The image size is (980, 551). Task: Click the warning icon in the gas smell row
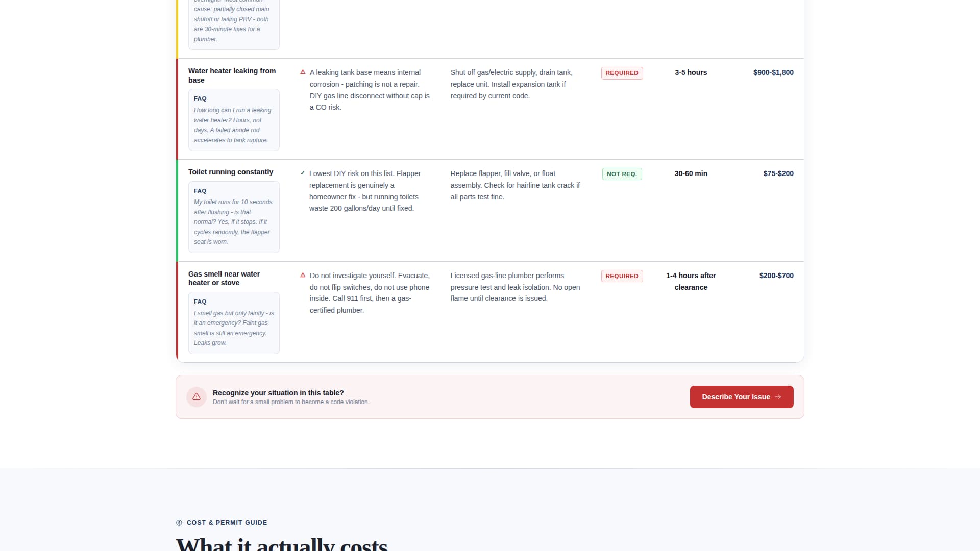[303, 275]
